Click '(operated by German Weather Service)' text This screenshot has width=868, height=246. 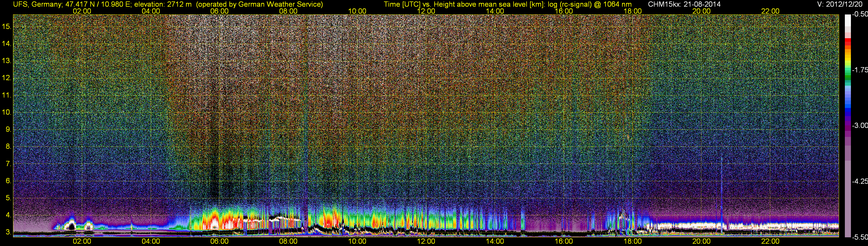click(x=260, y=4)
